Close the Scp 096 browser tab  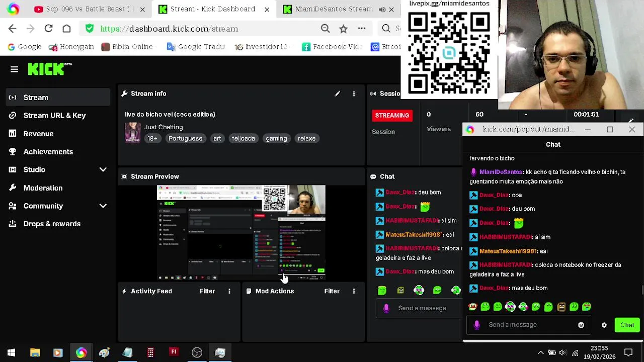[x=142, y=9]
